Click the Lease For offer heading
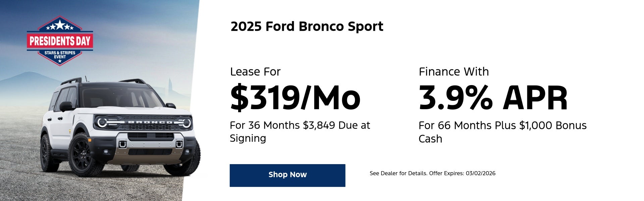644x201 pixels. pyautogui.click(x=255, y=71)
